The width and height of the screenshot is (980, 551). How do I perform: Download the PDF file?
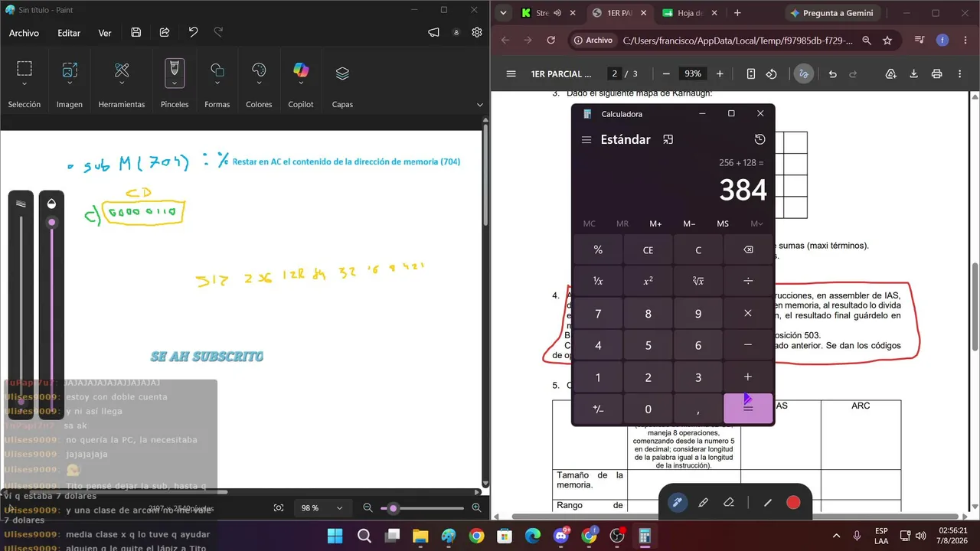[x=913, y=73]
